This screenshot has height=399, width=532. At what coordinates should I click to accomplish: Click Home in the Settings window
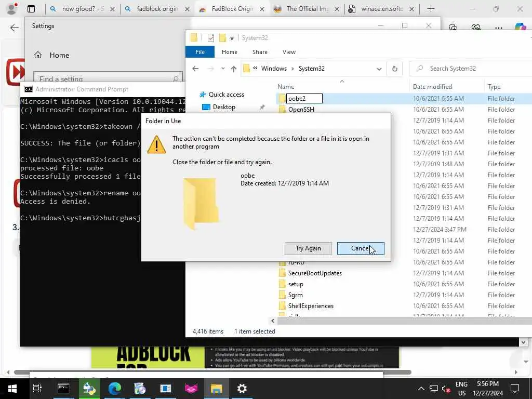click(59, 55)
